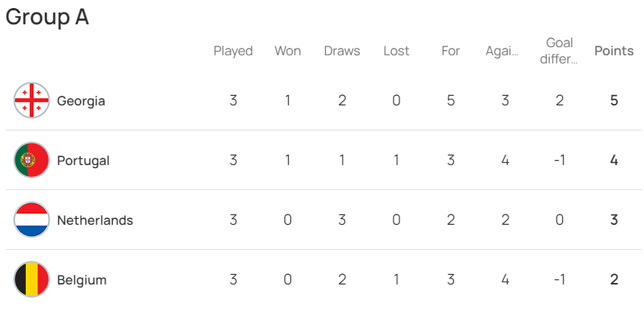Click the Georgia flag icon
Viewport: 644px width, 311px height.
pos(32,100)
